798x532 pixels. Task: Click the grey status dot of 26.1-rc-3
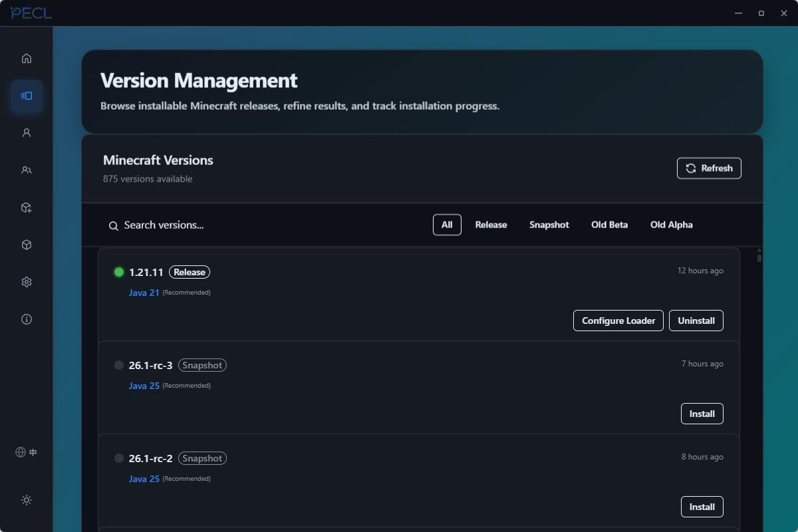tap(119, 365)
